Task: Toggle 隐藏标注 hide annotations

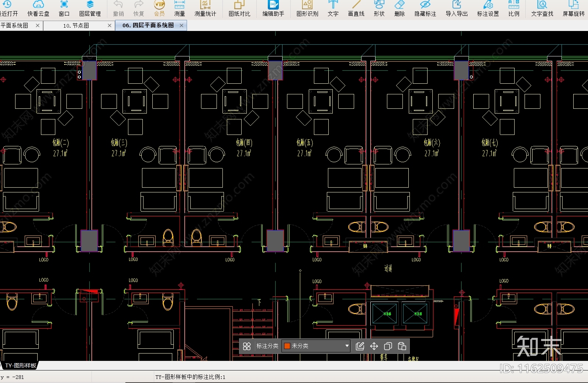Action: [x=425, y=9]
